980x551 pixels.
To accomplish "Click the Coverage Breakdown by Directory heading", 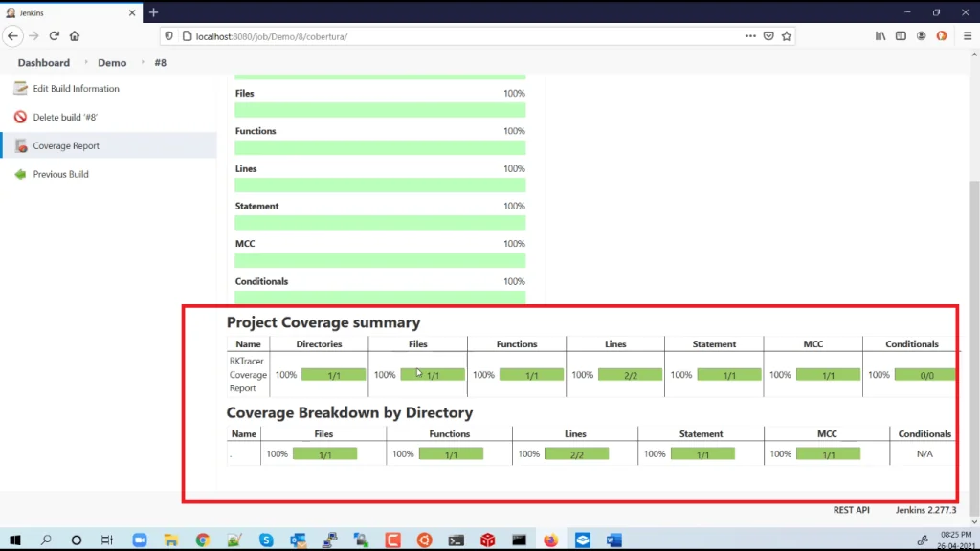I will pyautogui.click(x=349, y=412).
